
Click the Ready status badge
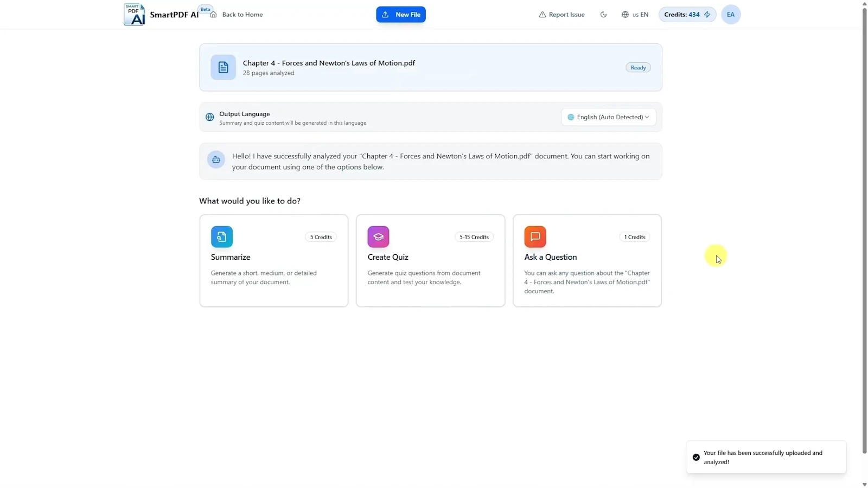point(638,68)
